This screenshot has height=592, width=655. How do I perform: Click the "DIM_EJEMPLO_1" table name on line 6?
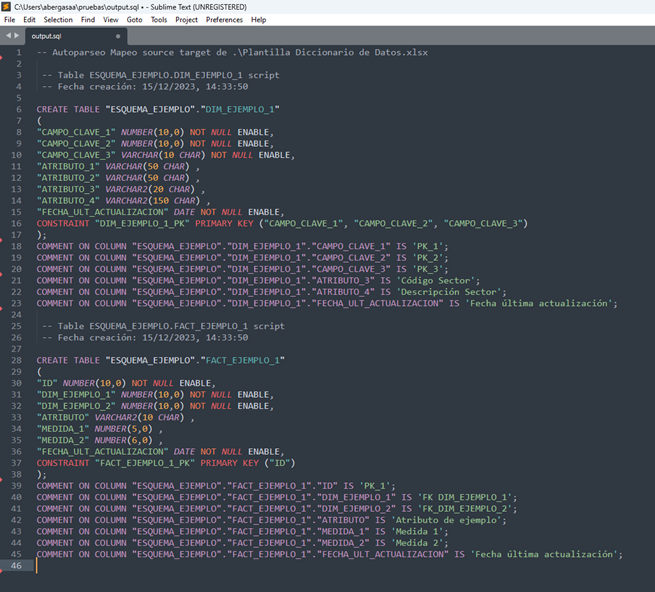tap(240, 109)
